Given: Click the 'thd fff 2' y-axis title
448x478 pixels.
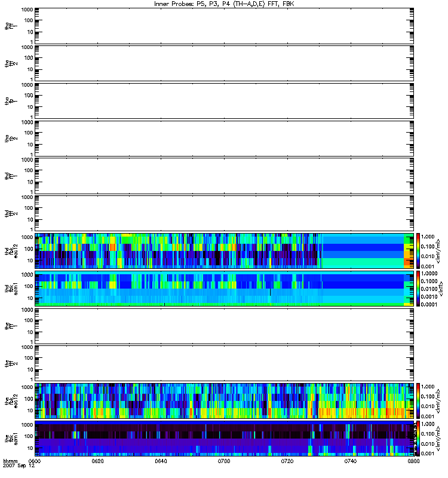Looking at the screenshot, I should [x=11, y=213].
